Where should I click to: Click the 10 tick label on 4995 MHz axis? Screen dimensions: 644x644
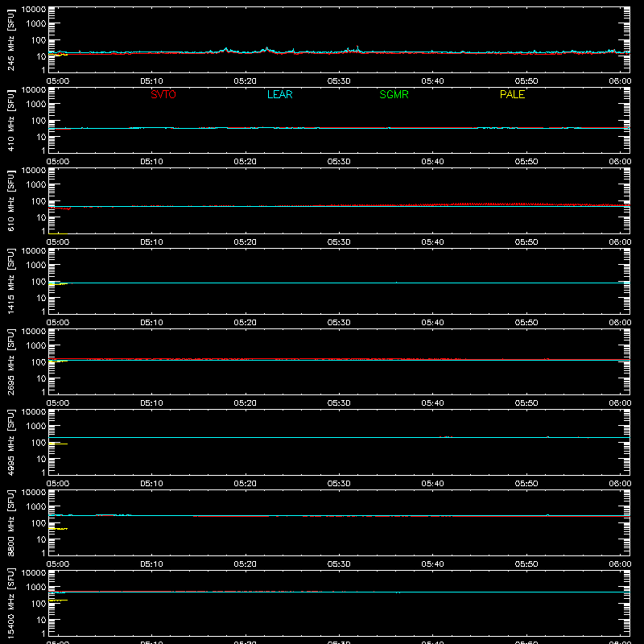[42, 459]
